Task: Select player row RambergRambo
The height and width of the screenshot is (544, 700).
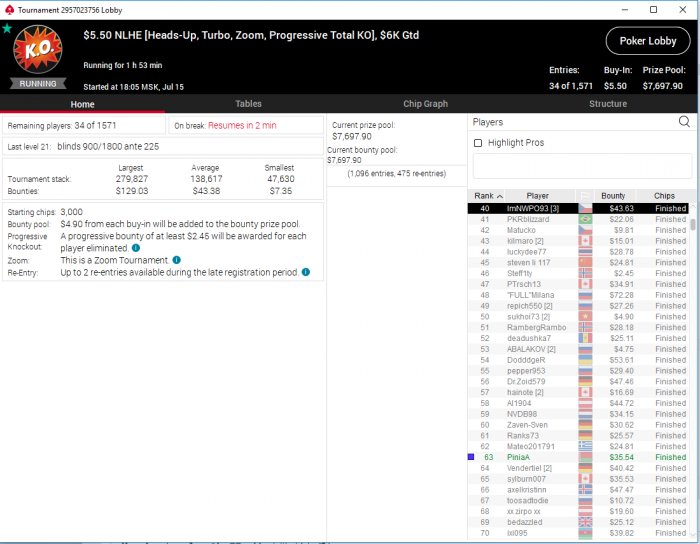Action: (578, 328)
